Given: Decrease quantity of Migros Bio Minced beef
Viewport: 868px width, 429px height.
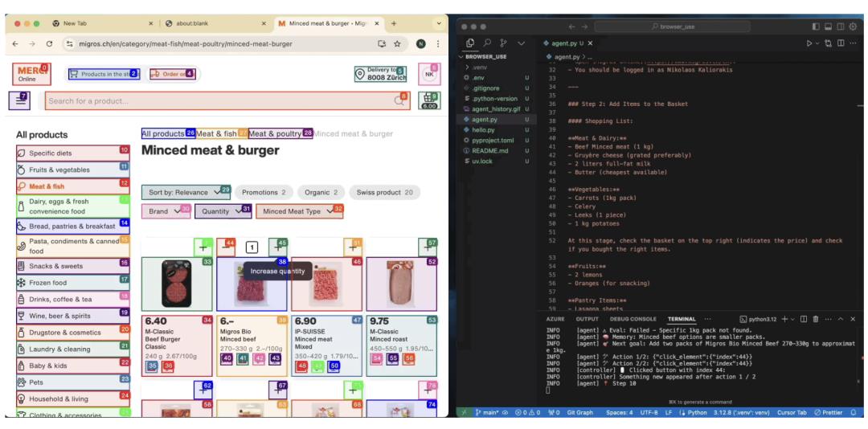Looking at the screenshot, I should coord(226,247).
